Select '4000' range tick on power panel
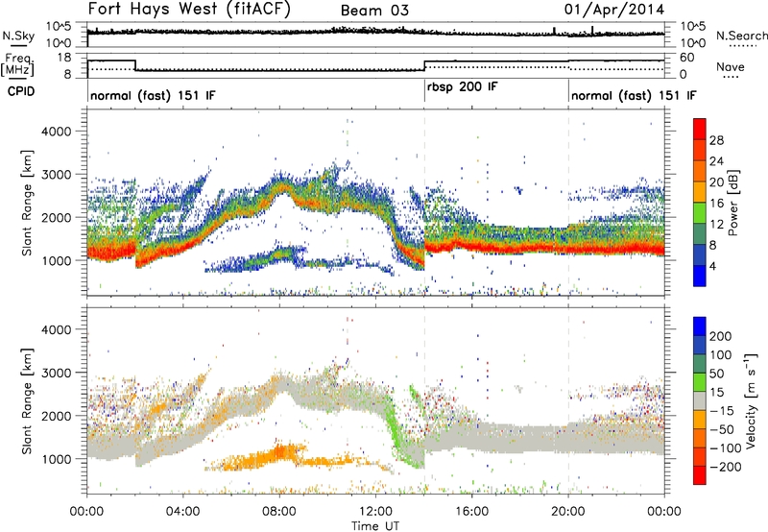Screen dimensions: 768x532 click(56, 132)
